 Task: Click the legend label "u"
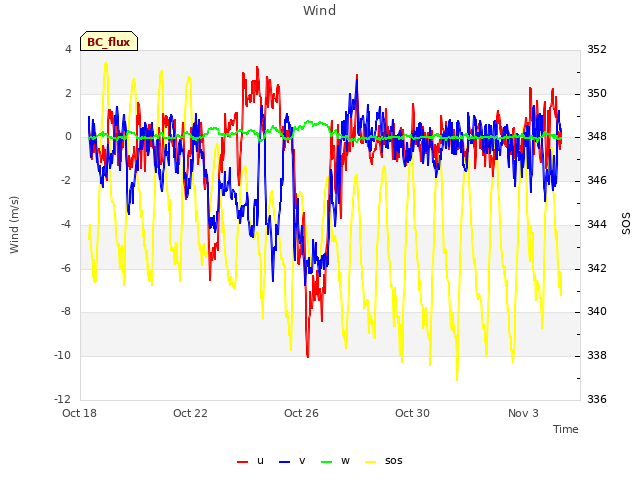(260, 461)
